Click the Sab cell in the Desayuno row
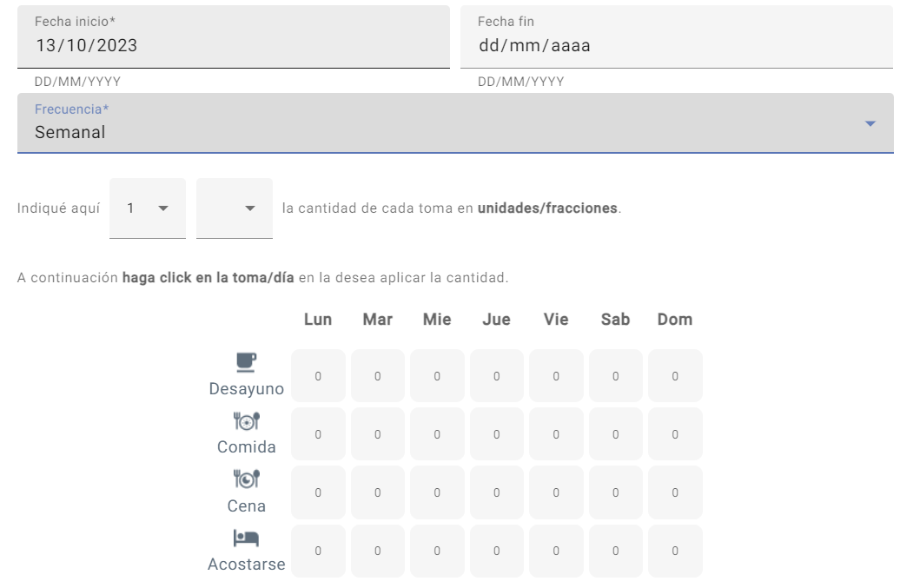Screen dimensions: 900x588 coord(615,375)
